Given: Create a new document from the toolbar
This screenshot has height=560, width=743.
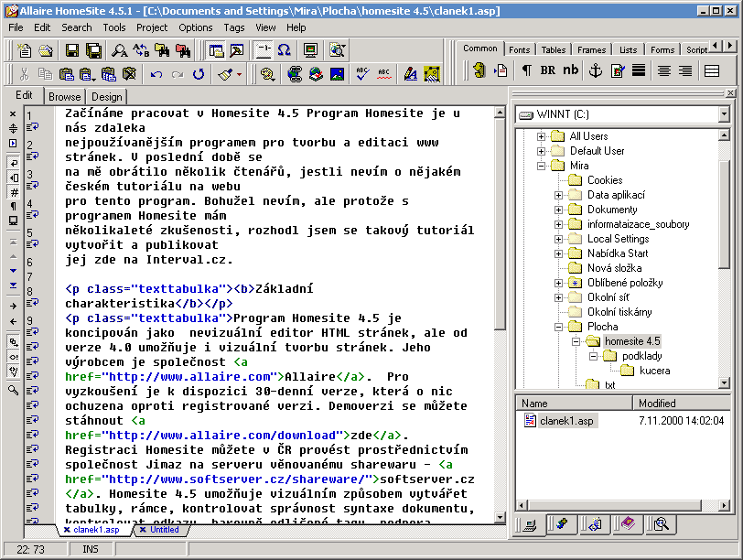Looking at the screenshot, I should (x=24, y=50).
